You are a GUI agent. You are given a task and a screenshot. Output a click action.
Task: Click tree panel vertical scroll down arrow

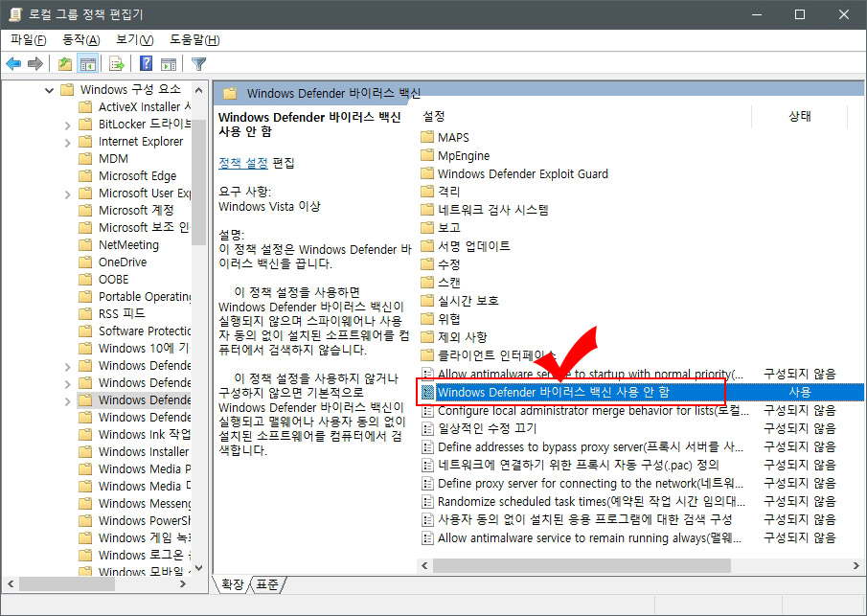(x=199, y=568)
